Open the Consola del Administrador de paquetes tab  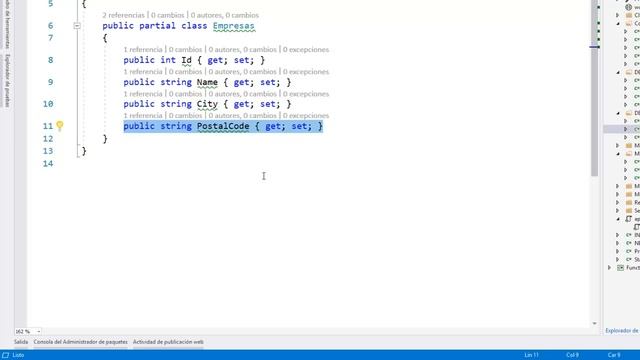point(80,342)
